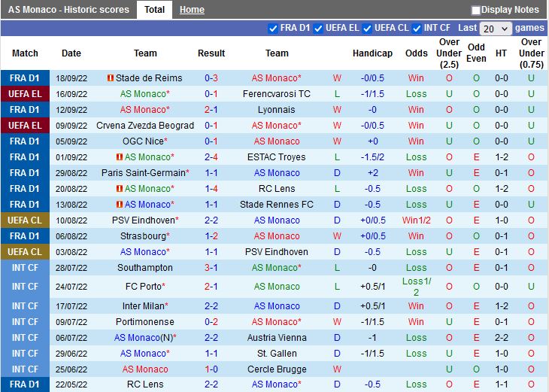Open Ferencvarosi TC team link

pyautogui.click(x=277, y=94)
